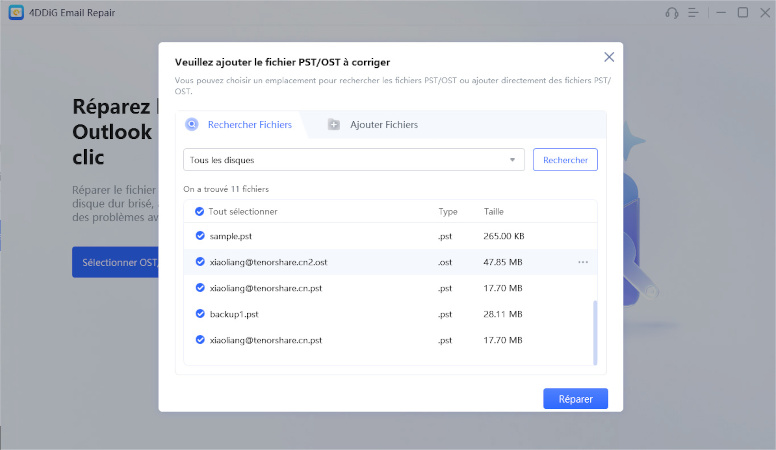Open the more options dots for xiaoliang@tenorshare.cn2.ost
Screen dimensions: 776x450
(x=583, y=262)
